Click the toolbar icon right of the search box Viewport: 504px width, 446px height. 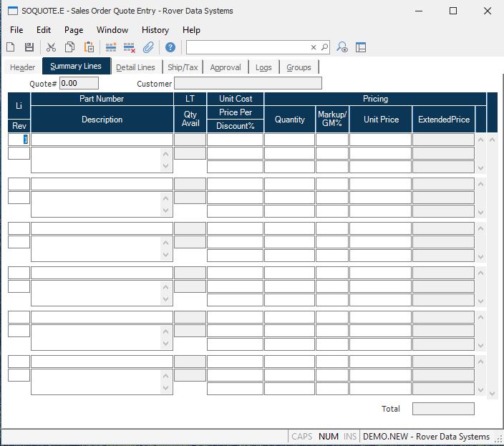343,47
